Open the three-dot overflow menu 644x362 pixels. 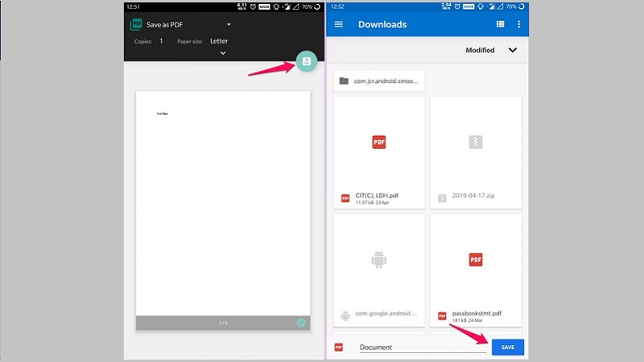(519, 24)
